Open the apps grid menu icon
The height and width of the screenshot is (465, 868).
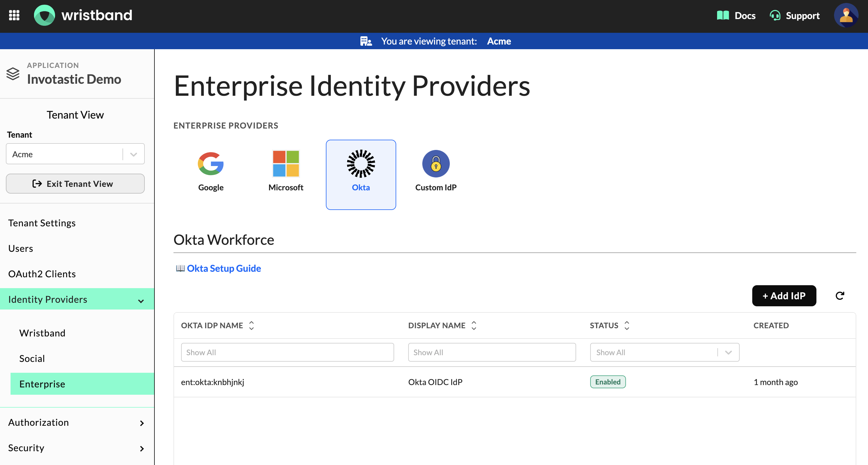[14, 16]
